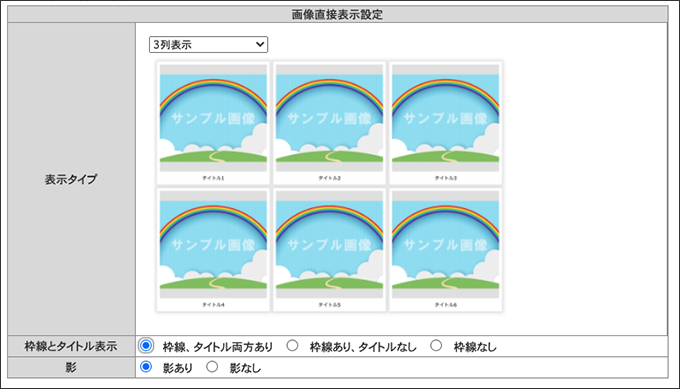Image resolution: width=680 pixels, height=389 pixels.
Task: Select 枠線、タイトル両方あり radio button
Action: tap(146, 346)
